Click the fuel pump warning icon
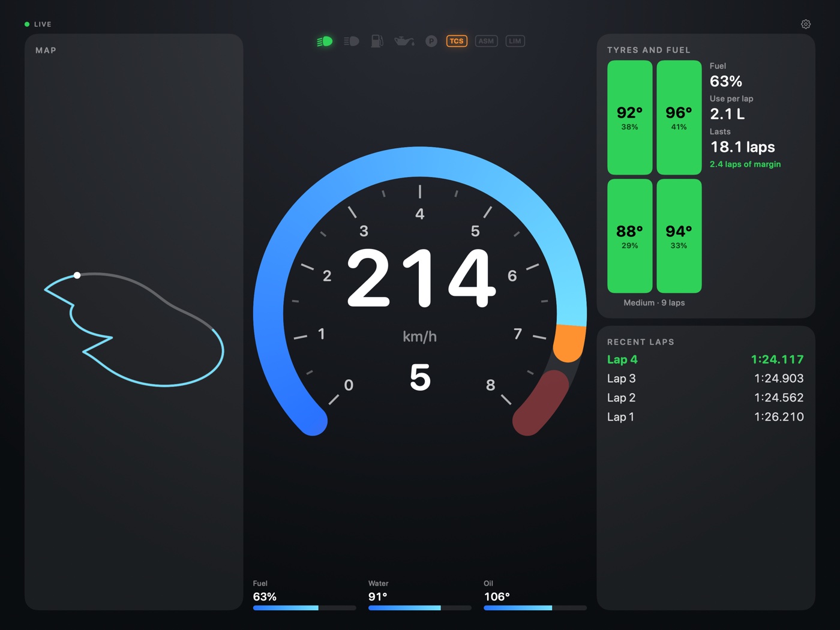The image size is (840, 630). (377, 41)
